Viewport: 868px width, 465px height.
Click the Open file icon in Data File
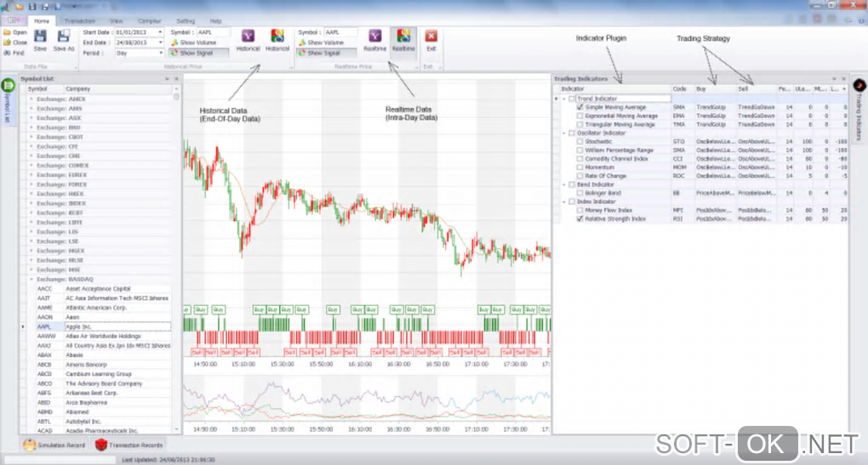7,32
